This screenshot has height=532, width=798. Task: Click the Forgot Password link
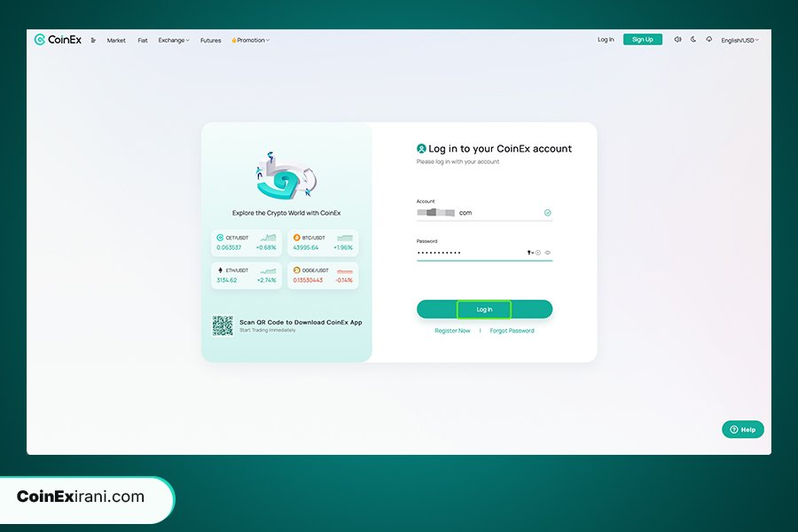point(512,331)
